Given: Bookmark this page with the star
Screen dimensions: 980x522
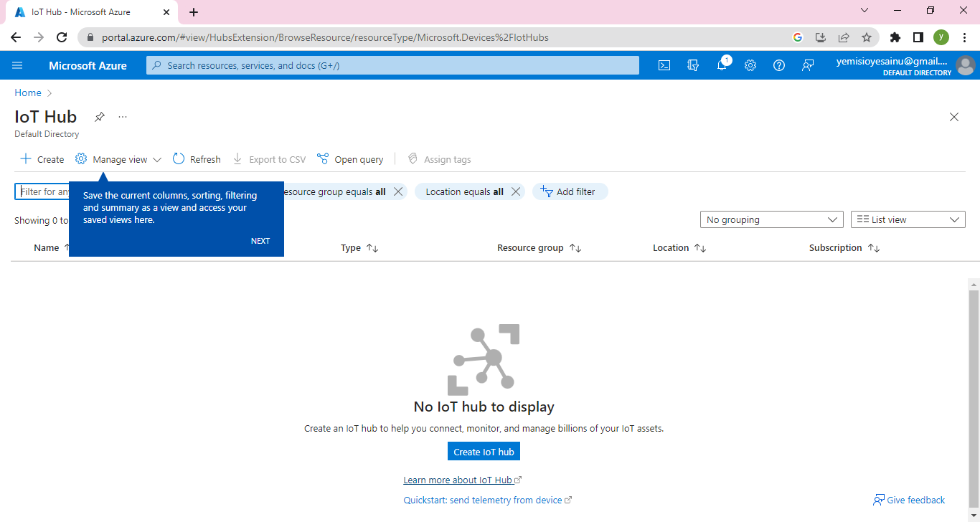Looking at the screenshot, I should tap(867, 37).
